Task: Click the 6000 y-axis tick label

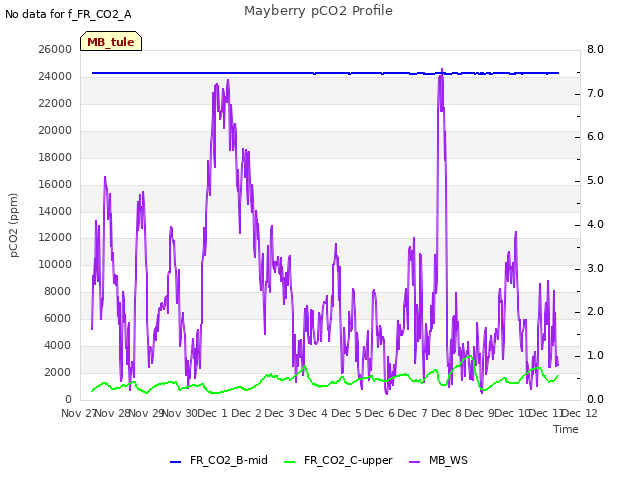Action: (x=58, y=318)
